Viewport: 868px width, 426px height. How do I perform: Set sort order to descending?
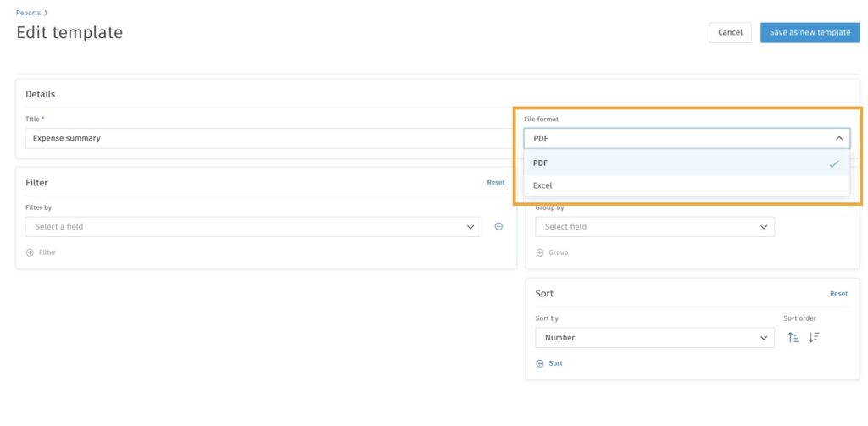click(813, 337)
